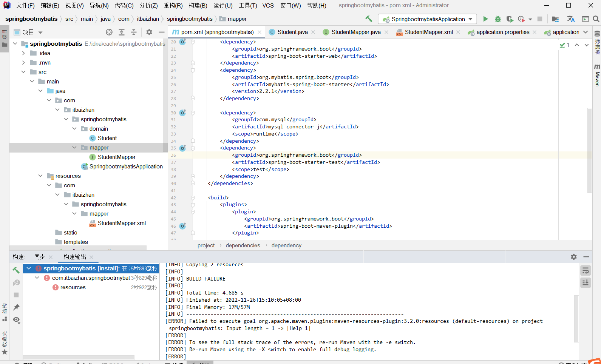Collapse springbootmybatis [install] build node
This screenshot has height=364, width=601.
29,268
